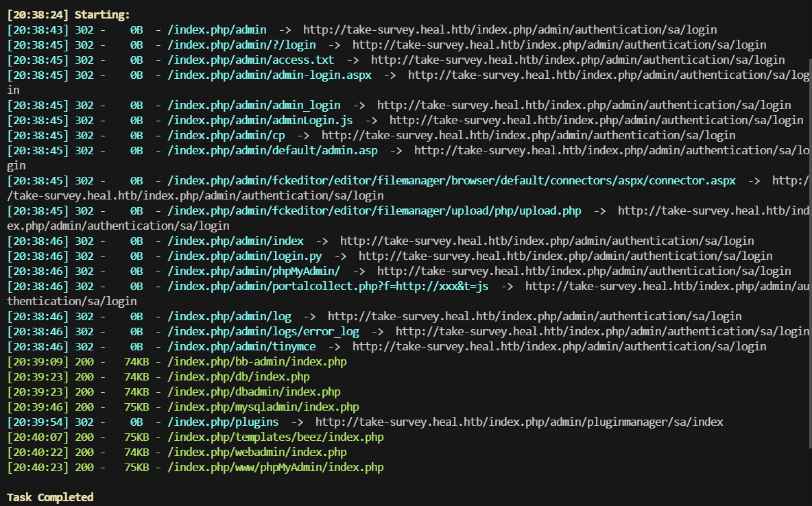Click the [20:38:43] timestamp
Viewport: 812px width, 506px height.
(38, 30)
